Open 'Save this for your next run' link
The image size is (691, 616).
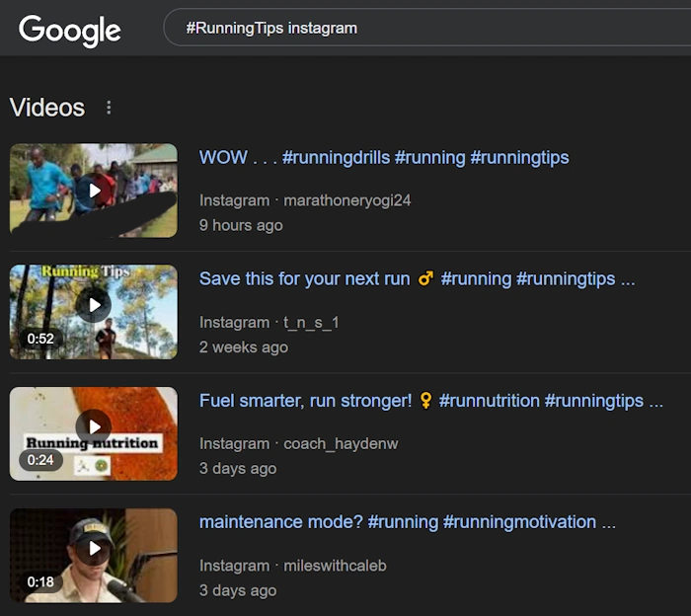(417, 279)
